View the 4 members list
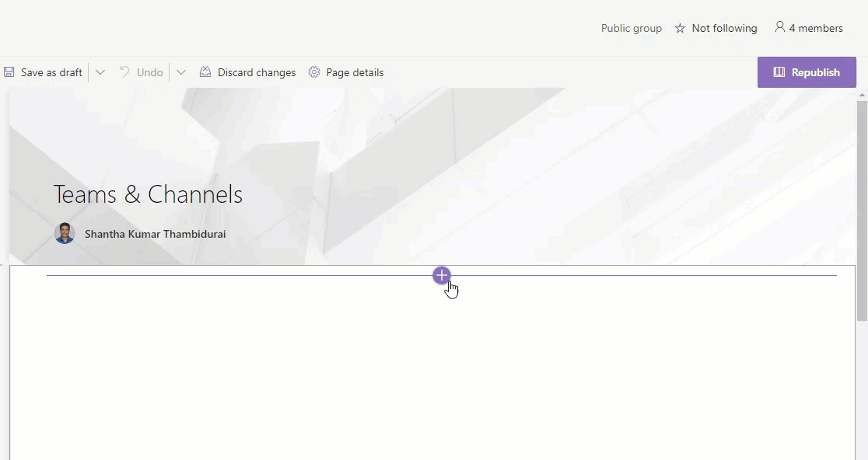This screenshot has width=868, height=460. 809,28
